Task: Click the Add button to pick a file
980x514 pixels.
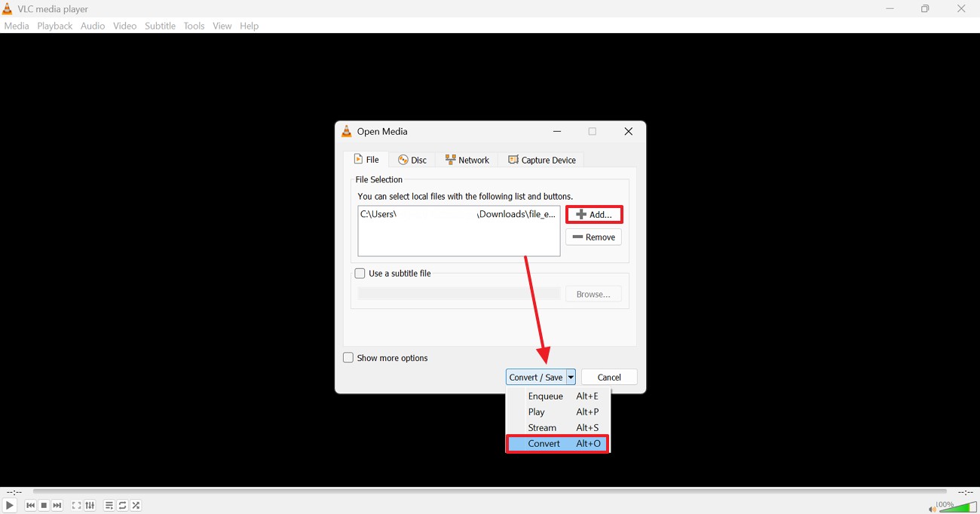Action: click(594, 214)
